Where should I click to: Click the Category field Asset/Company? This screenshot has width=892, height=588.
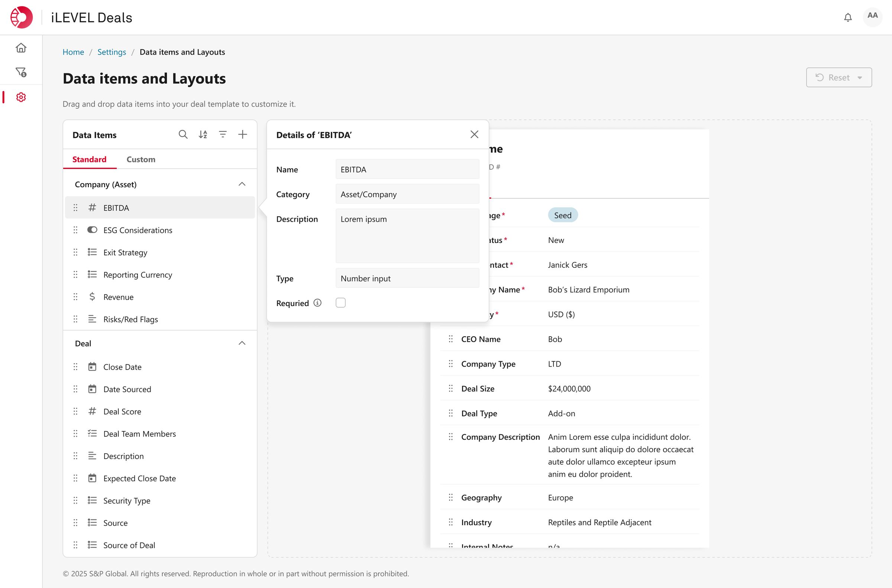[x=407, y=194]
